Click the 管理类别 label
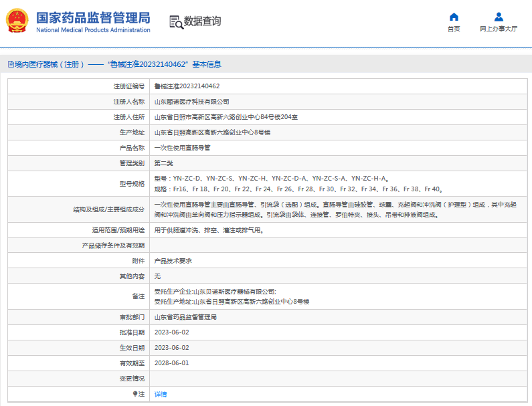Viewport: 532px width, 406px height. pos(132,163)
